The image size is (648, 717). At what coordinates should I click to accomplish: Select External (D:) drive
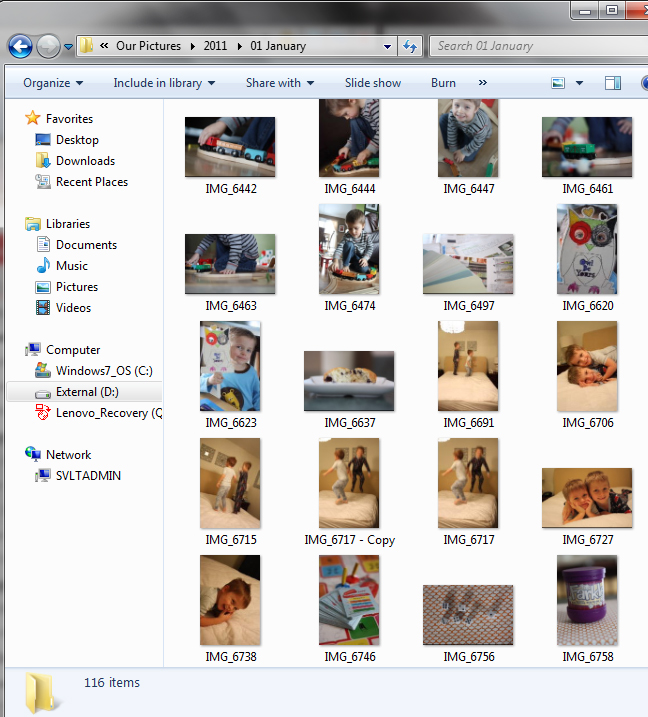[x=85, y=392]
